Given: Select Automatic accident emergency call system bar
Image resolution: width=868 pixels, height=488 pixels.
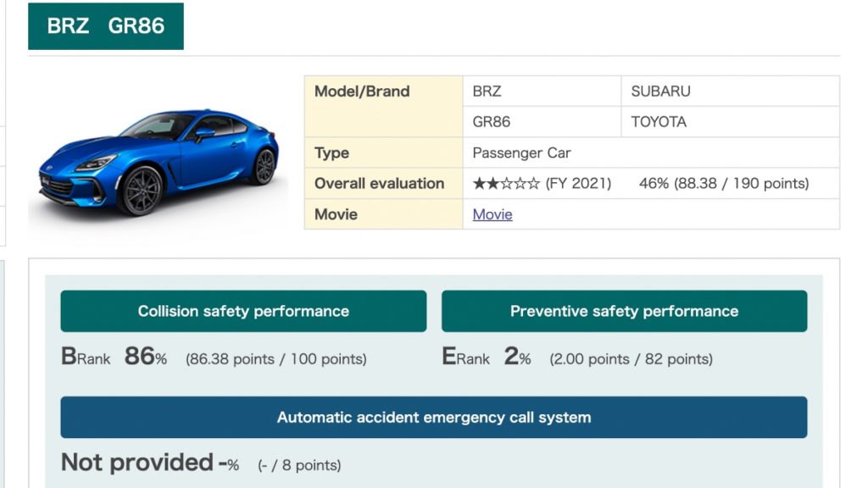Looking at the screenshot, I should [x=433, y=417].
